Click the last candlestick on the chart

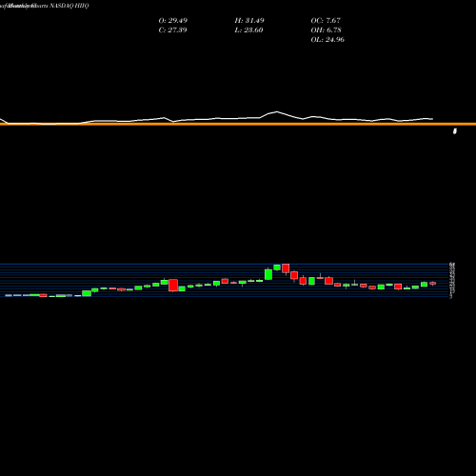[433, 283]
